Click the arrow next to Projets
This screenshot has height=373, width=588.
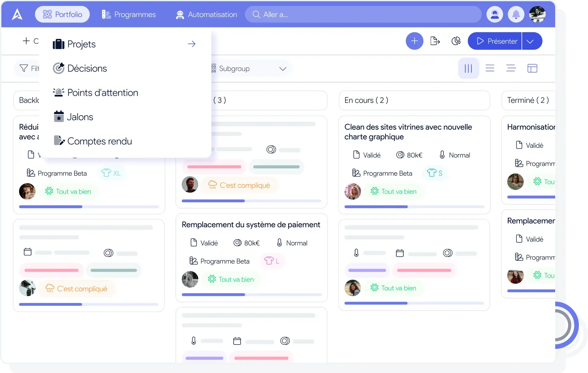pos(192,44)
